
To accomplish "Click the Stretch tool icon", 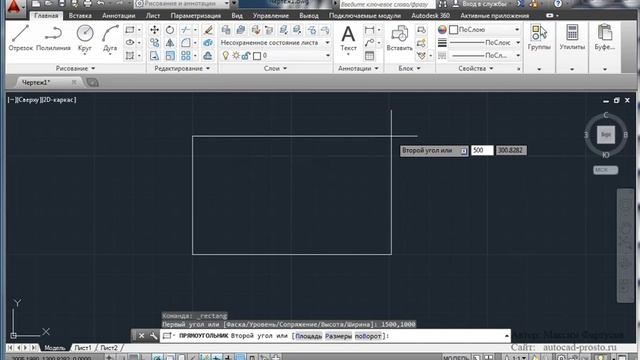I will [154, 56].
